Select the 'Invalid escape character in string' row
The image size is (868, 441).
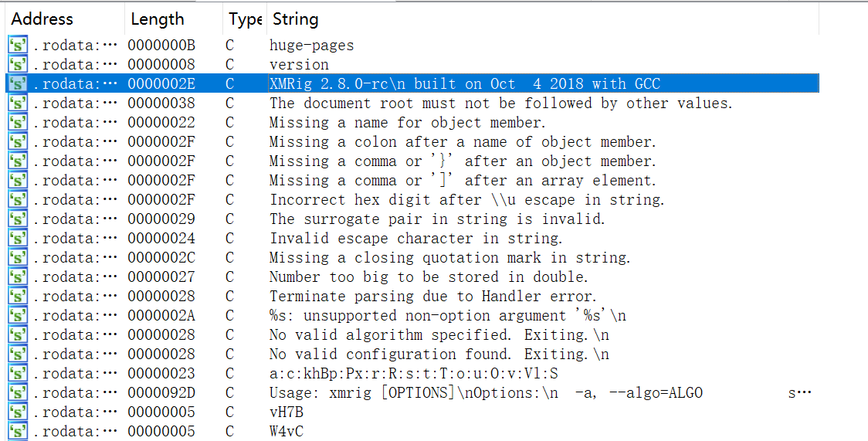412,238
